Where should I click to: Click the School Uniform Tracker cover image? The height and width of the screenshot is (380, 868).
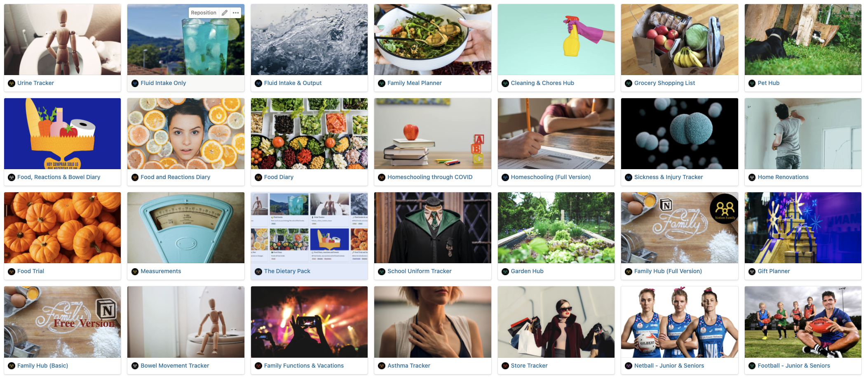click(x=433, y=228)
